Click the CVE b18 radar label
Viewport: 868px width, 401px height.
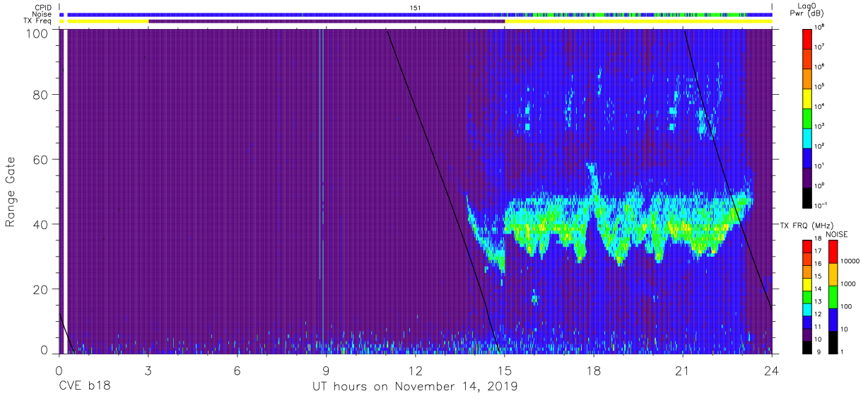point(84,387)
